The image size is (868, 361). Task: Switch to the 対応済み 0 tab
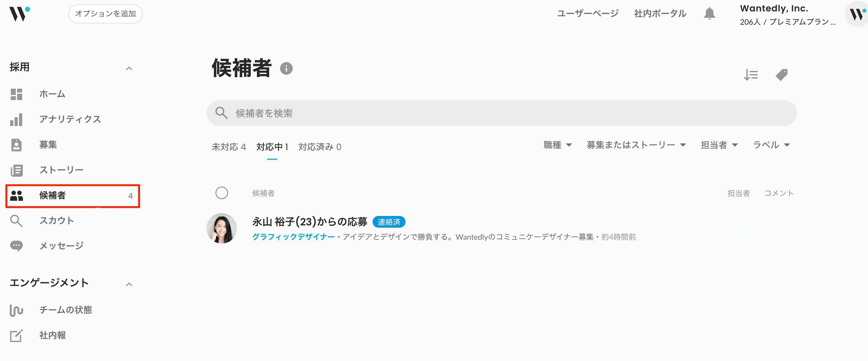point(319,147)
